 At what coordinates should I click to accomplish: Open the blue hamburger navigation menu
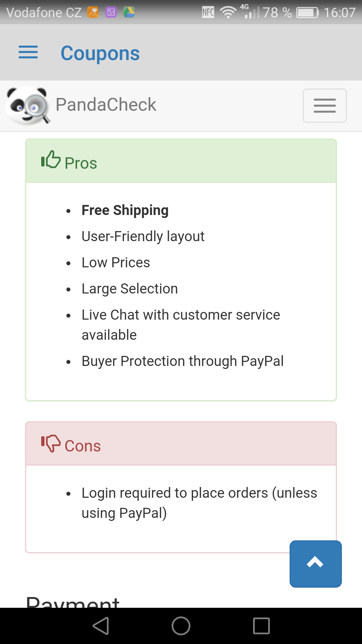pos(28,52)
